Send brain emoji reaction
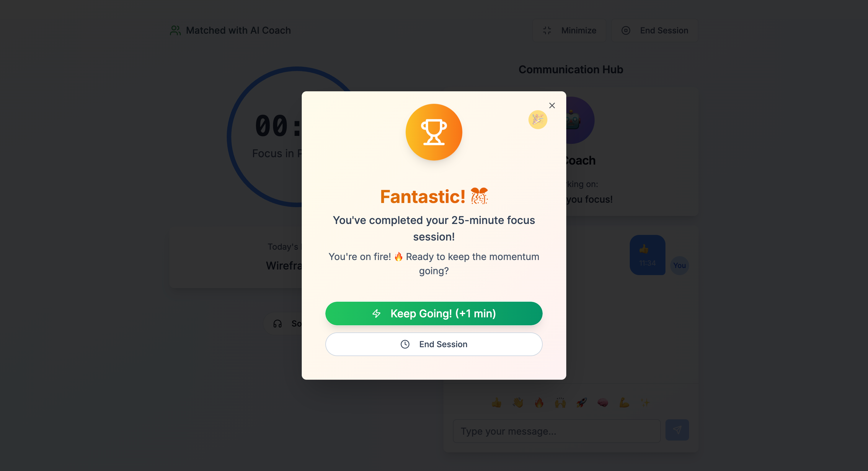868x471 pixels. [x=603, y=402]
